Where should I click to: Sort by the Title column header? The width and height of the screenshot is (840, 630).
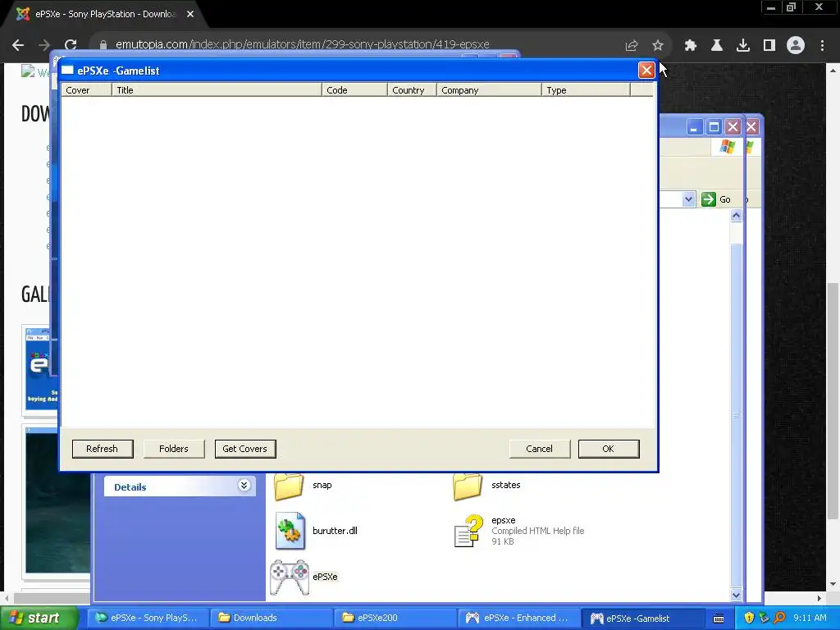tap(217, 90)
